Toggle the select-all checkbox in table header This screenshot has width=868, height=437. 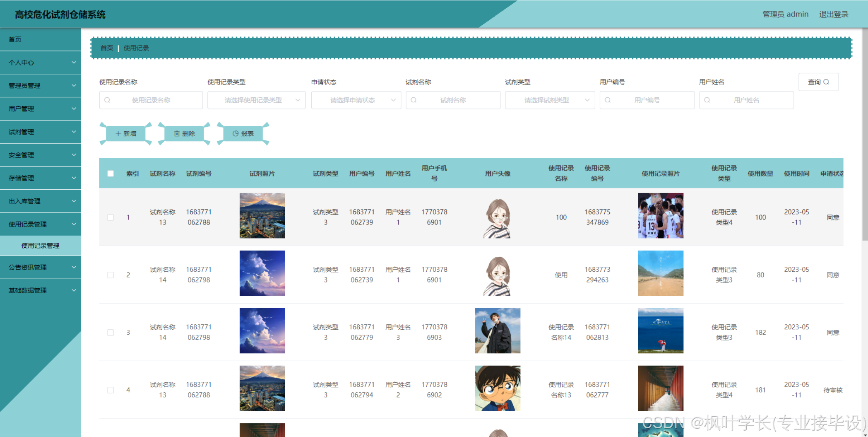click(x=111, y=174)
